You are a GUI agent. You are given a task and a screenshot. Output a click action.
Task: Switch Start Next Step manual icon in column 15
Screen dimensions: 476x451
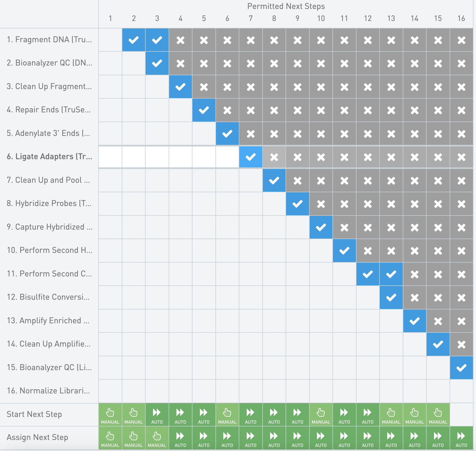438,415
